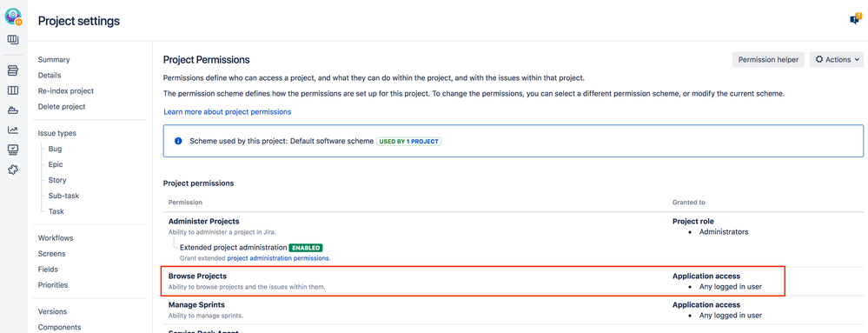Open the Add-ons puzzle piece icon
Viewport: 868px width, 333px height.
[13, 170]
